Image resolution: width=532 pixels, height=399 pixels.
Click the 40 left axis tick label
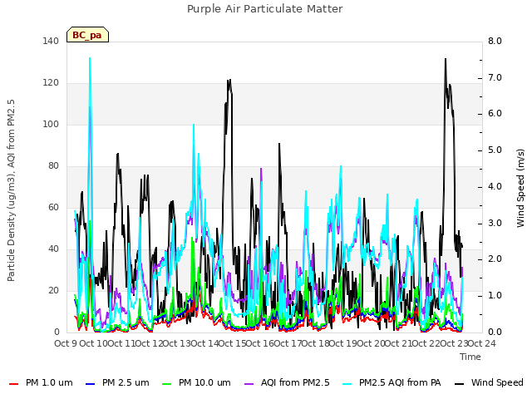coord(53,249)
